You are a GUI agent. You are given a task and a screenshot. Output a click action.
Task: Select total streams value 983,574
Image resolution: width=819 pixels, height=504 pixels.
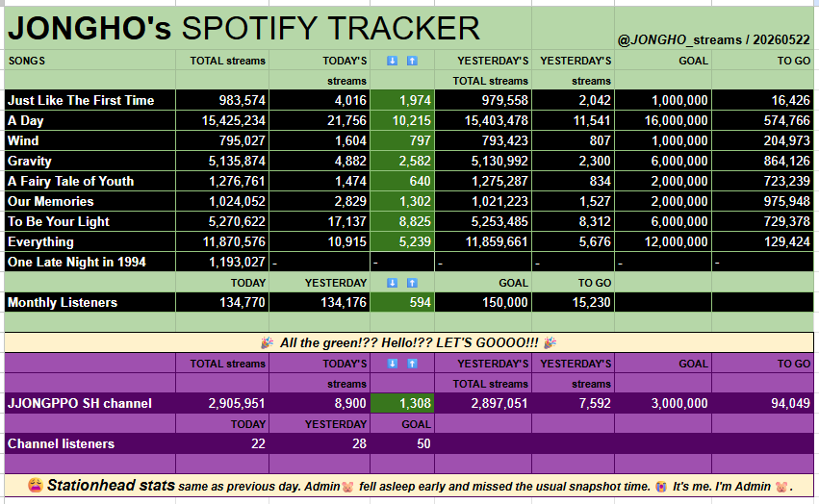coord(222,100)
